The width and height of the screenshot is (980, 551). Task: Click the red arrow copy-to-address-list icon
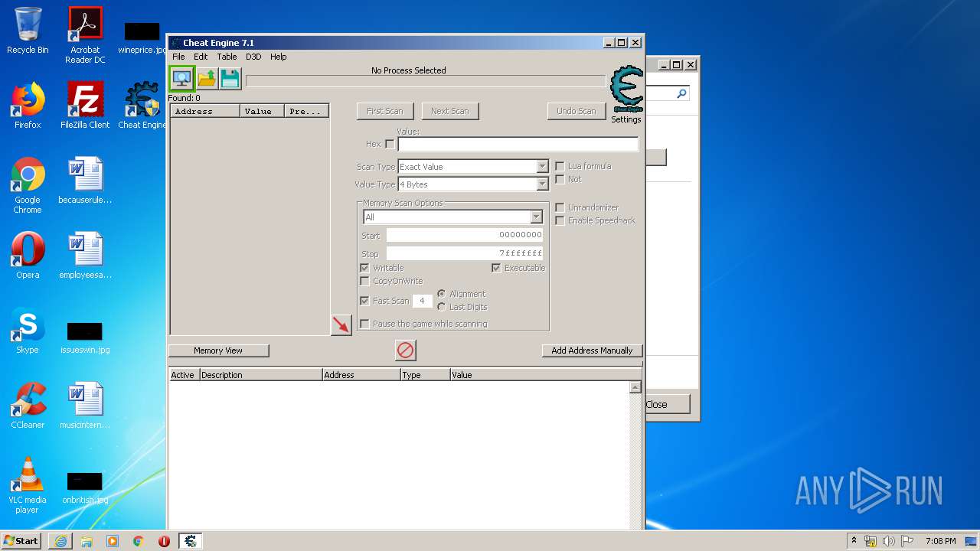(341, 324)
